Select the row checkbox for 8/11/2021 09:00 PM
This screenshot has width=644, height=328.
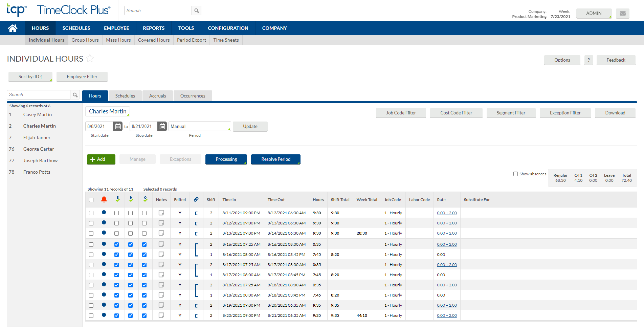coord(91,213)
